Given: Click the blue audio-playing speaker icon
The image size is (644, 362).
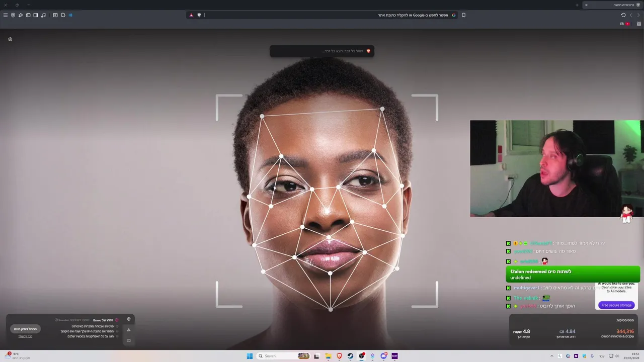Looking at the screenshot, I should (70, 15).
